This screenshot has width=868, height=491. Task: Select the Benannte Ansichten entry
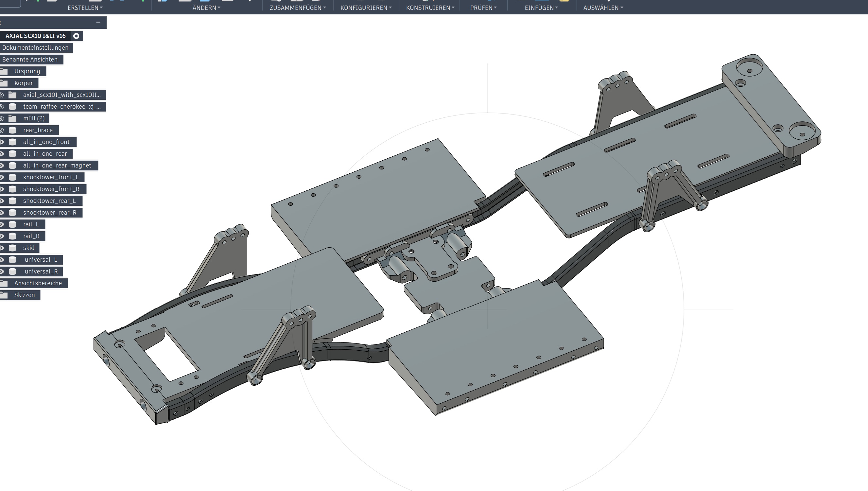point(30,59)
